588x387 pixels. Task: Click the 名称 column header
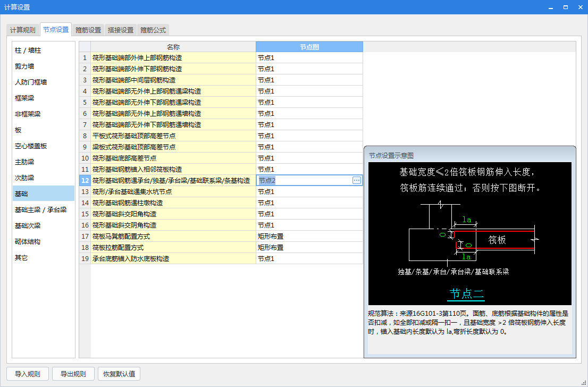(173, 47)
